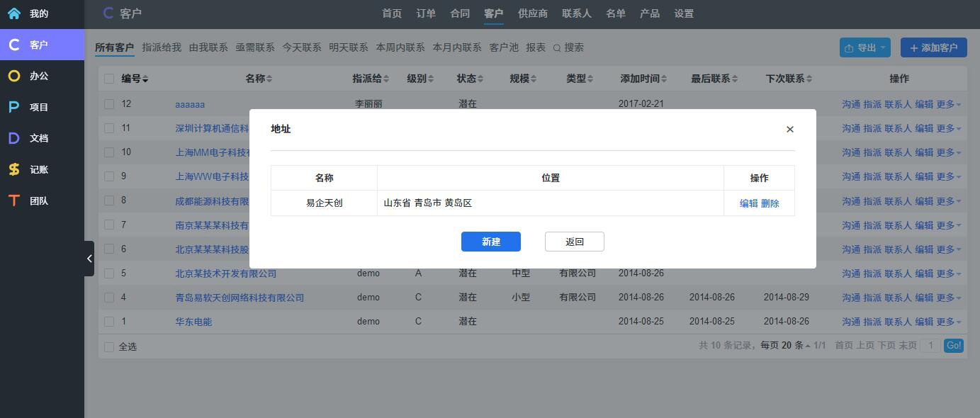Image resolution: width=980 pixels, height=418 pixels.
Task: Click 编辑 link for 易企天创 address
Action: 748,203
